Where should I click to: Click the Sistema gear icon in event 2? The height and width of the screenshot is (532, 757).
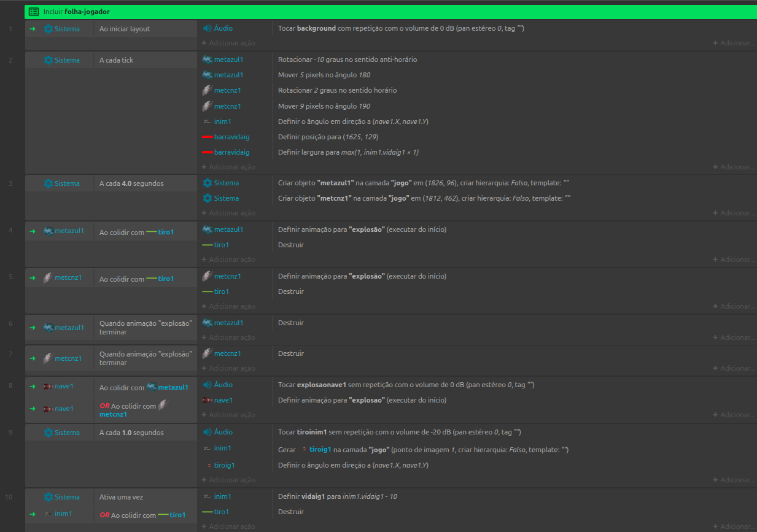(49, 60)
